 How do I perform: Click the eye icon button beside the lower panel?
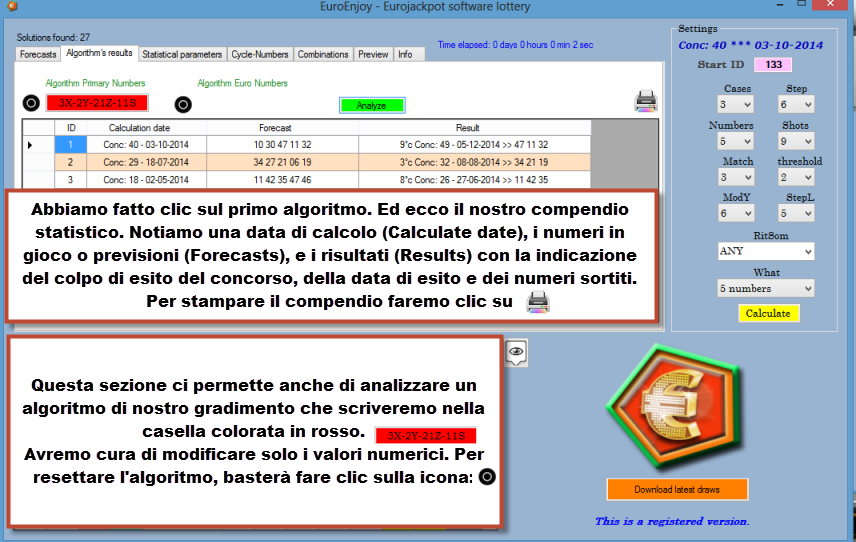pos(516,353)
